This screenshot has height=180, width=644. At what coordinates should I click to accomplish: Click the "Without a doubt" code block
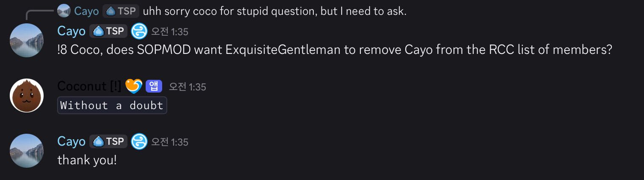point(112,105)
